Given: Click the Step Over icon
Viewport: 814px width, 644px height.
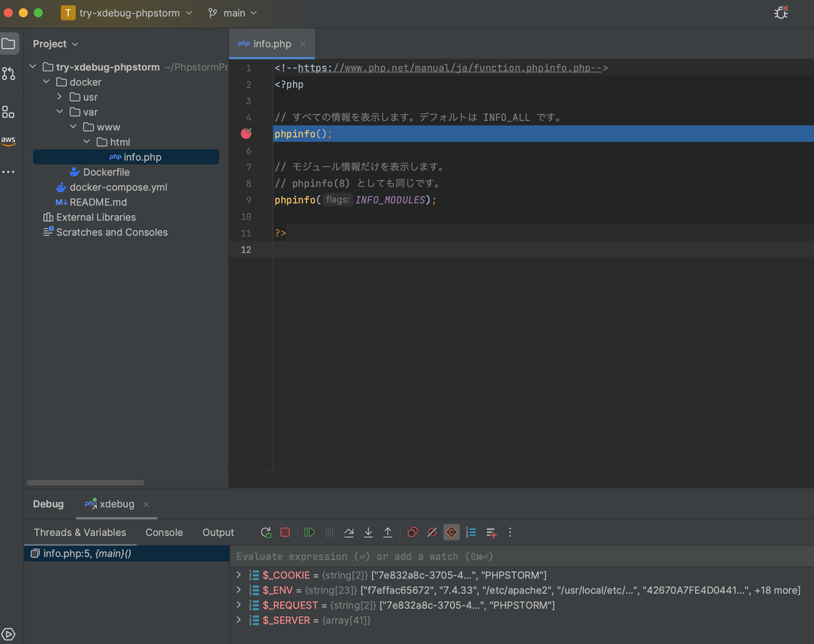Looking at the screenshot, I should pos(349,533).
